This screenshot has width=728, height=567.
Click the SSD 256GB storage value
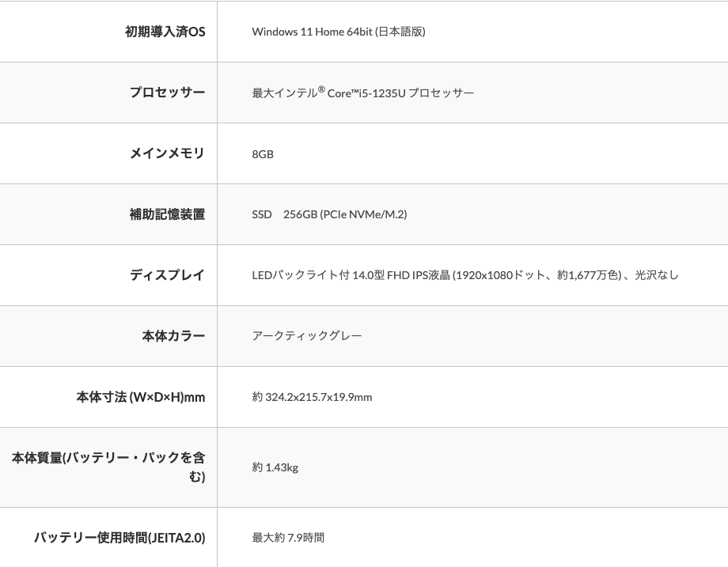point(329,214)
